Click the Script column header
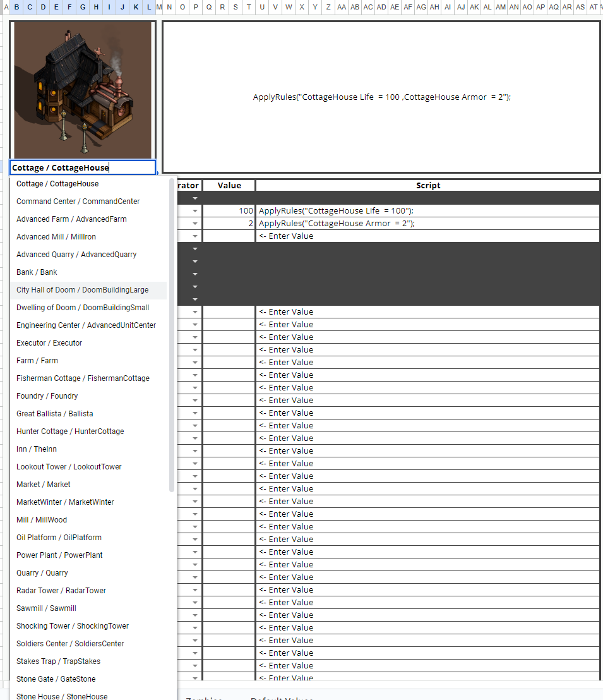Image resolution: width=603 pixels, height=700 pixels. point(427,185)
